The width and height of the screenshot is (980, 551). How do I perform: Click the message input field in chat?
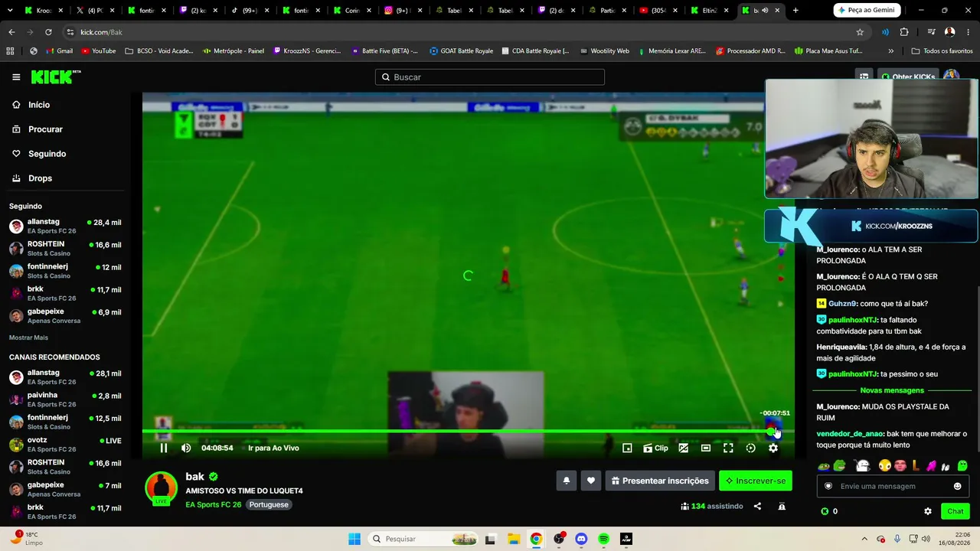coord(892,486)
